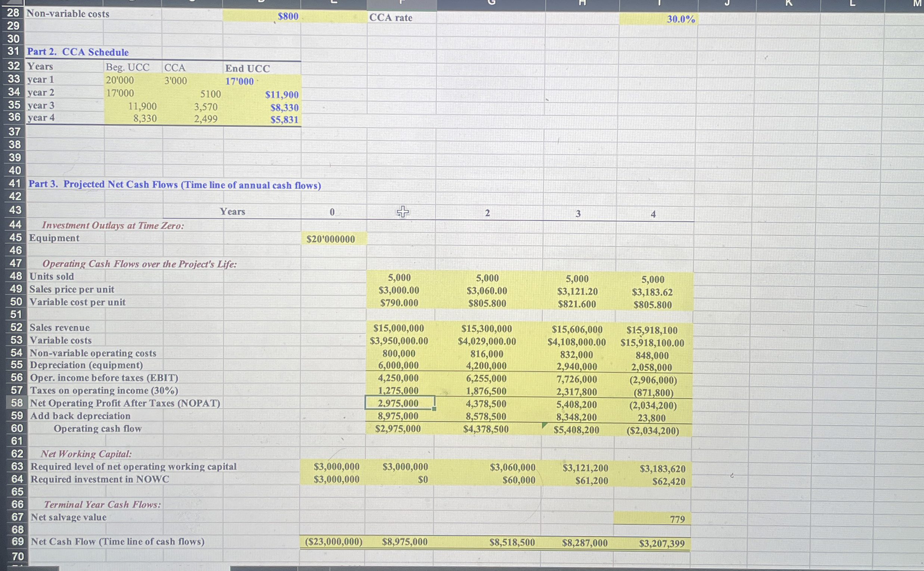Click the year 2 sales revenue $15,300,000
The width and height of the screenshot is (924, 571).
[x=486, y=329]
